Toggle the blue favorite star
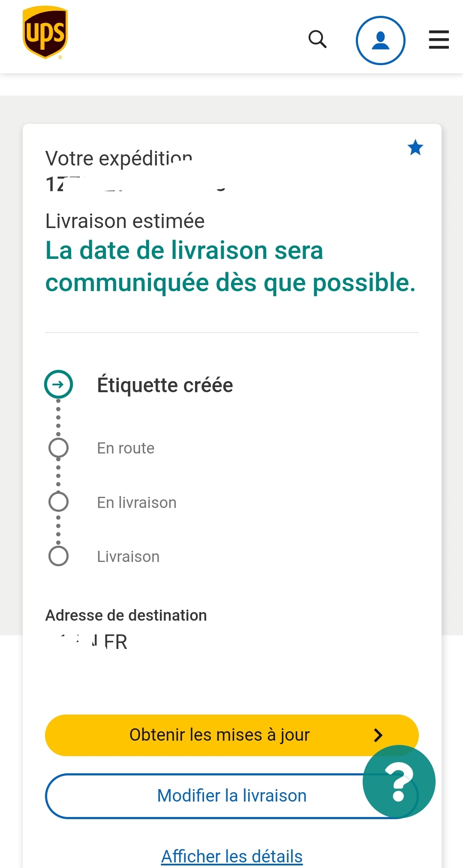 tap(415, 147)
